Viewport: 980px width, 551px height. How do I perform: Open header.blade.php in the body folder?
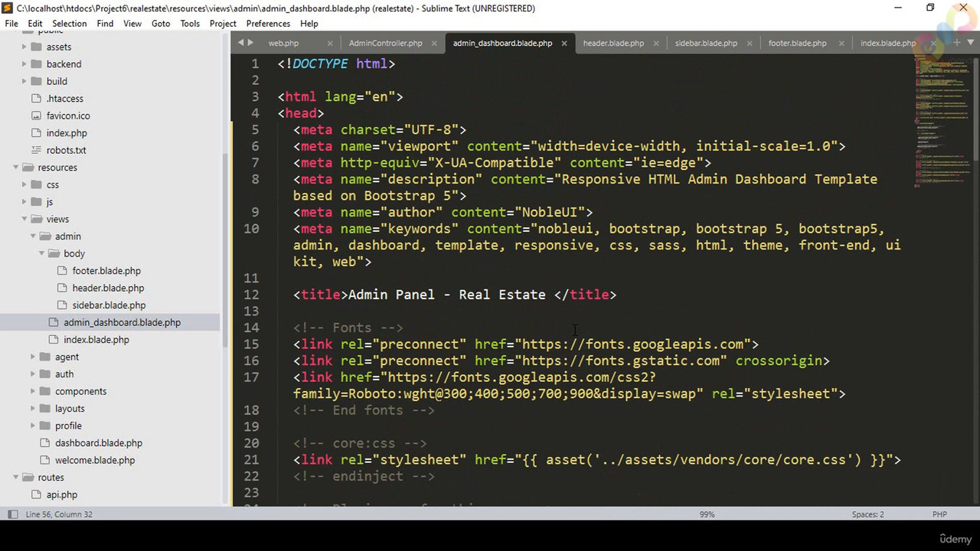108,288
